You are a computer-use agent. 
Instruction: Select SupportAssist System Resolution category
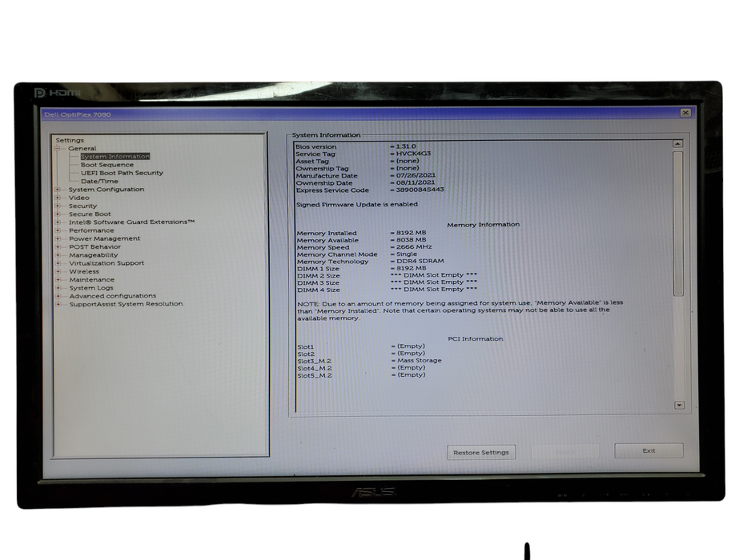pyautogui.click(x=126, y=304)
